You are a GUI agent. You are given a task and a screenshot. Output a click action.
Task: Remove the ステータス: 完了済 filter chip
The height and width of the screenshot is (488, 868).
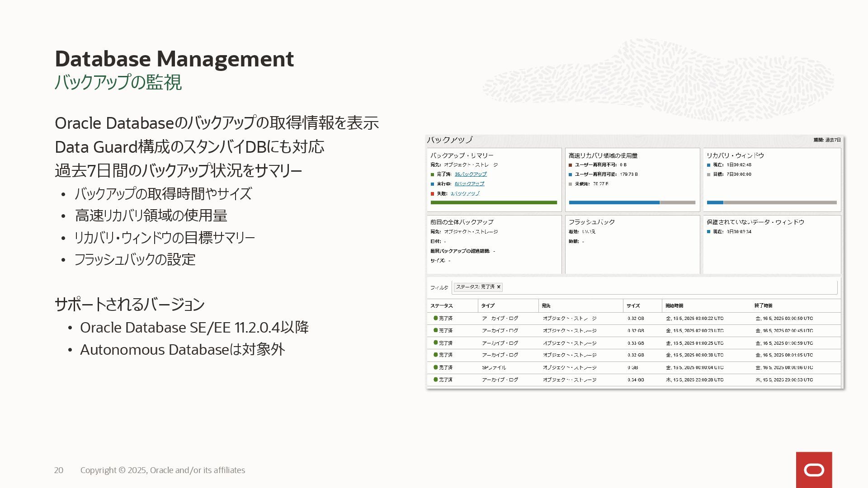499,287
